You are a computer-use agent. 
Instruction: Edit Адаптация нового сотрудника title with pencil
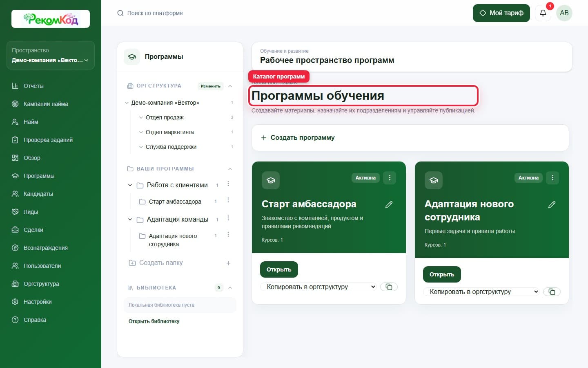(552, 204)
